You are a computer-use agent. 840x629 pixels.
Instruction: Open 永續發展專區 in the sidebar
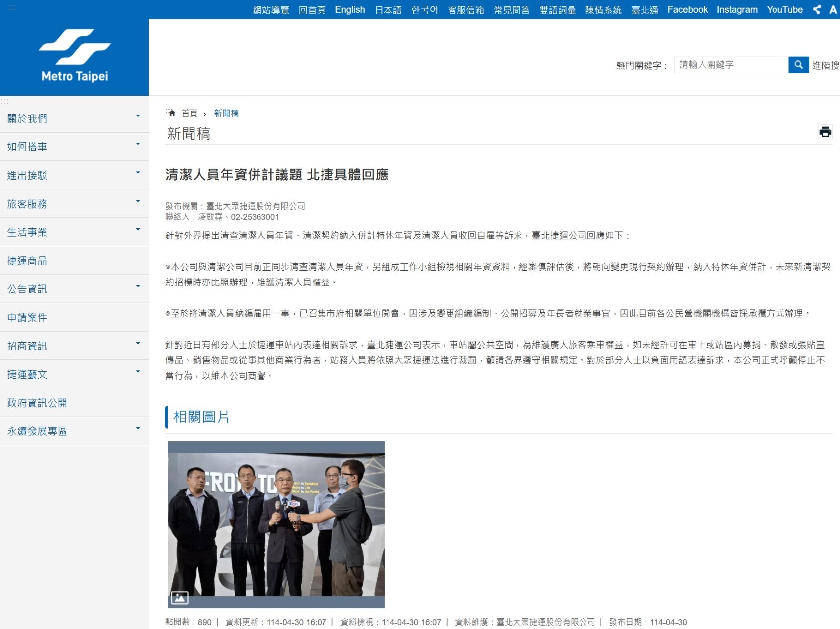(x=37, y=431)
